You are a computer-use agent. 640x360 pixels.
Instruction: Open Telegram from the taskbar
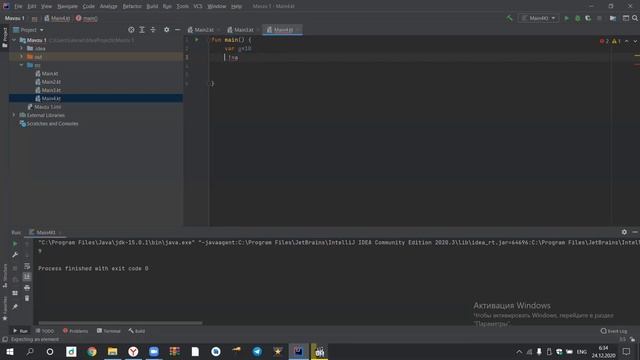coord(257,351)
